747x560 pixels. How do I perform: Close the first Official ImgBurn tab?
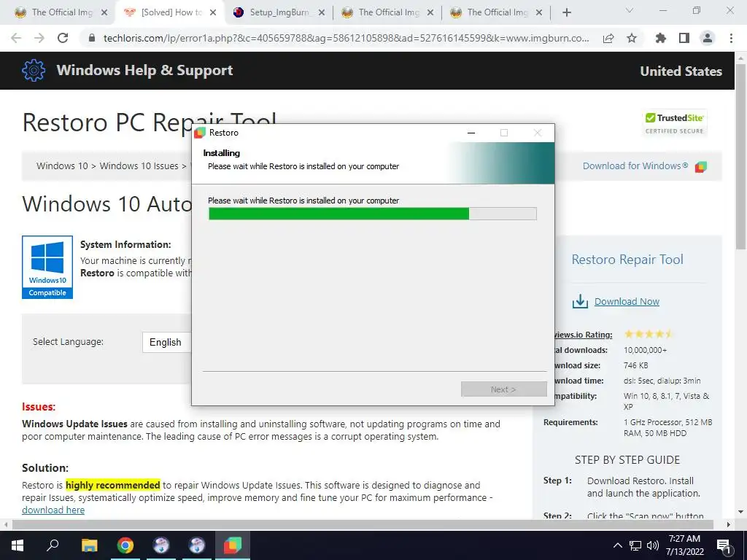(104, 13)
